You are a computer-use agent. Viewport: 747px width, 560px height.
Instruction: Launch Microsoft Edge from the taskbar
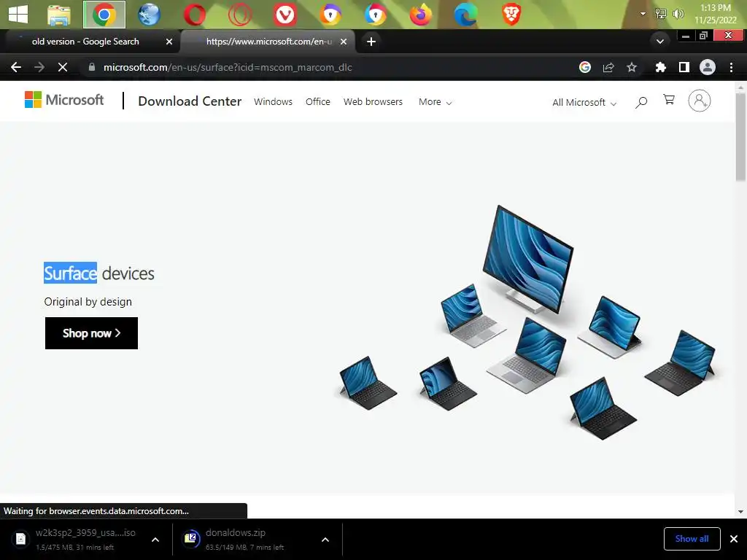pyautogui.click(x=466, y=15)
